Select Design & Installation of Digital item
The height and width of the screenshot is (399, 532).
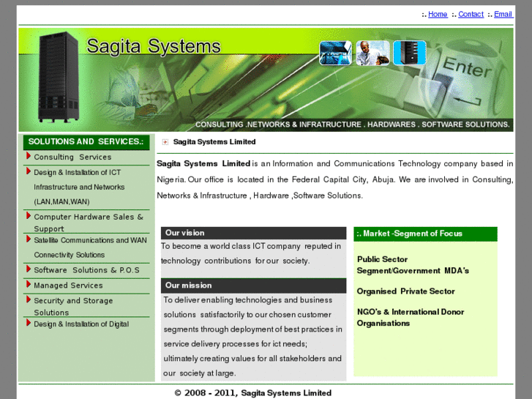pyautogui.click(x=81, y=324)
